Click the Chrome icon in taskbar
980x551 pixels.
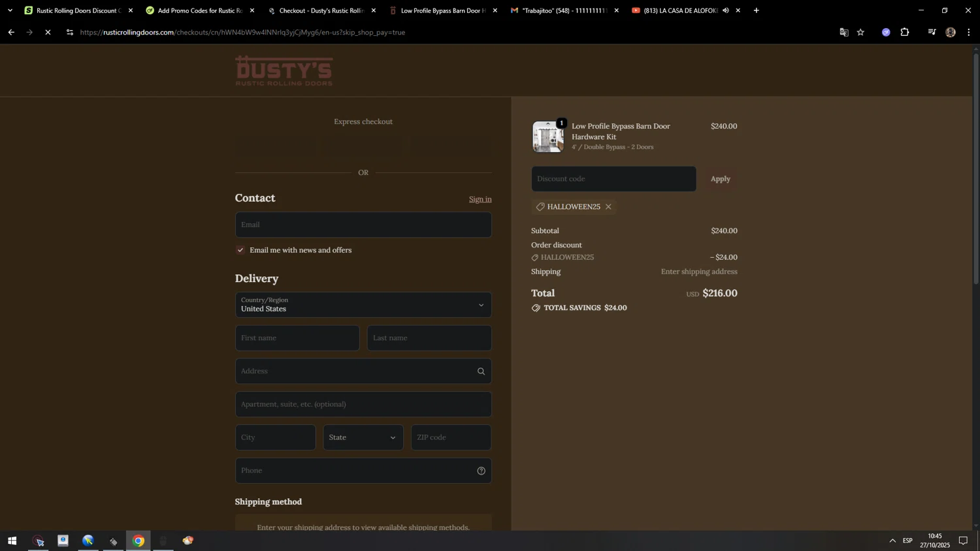(139, 541)
